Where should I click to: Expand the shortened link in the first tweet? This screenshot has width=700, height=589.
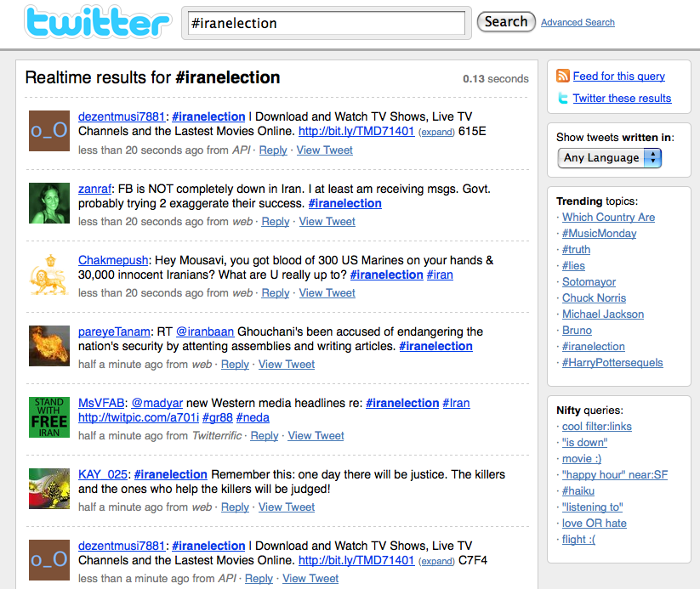coord(436,132)
